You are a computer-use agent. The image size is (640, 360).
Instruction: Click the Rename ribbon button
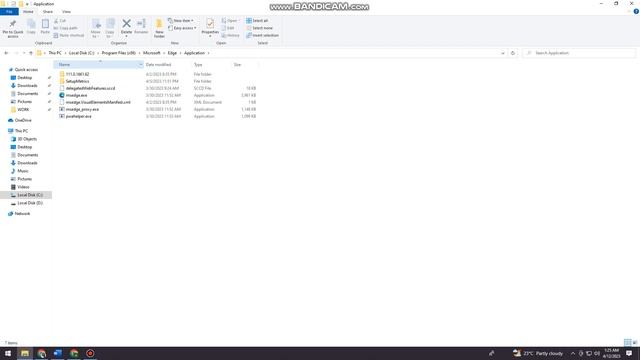141,27
